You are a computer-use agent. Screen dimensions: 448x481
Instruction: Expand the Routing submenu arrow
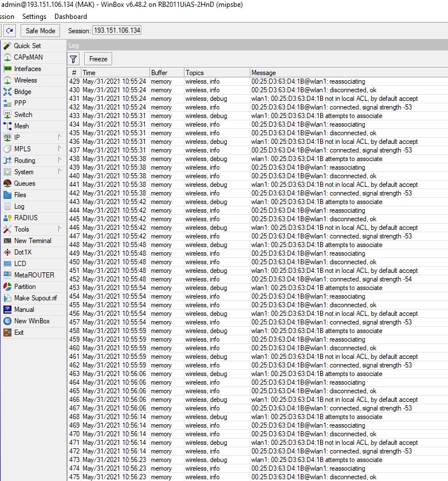tap(60, 160)
